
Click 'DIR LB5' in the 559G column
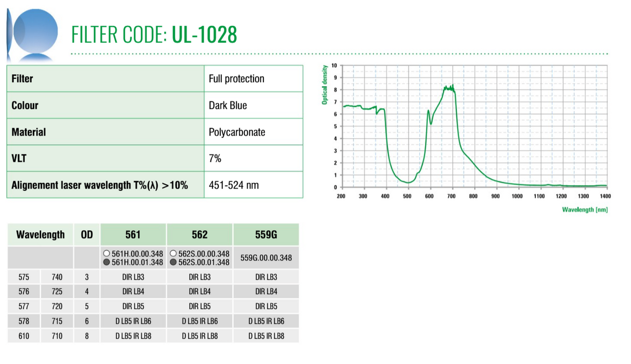(x=266, y=306)
